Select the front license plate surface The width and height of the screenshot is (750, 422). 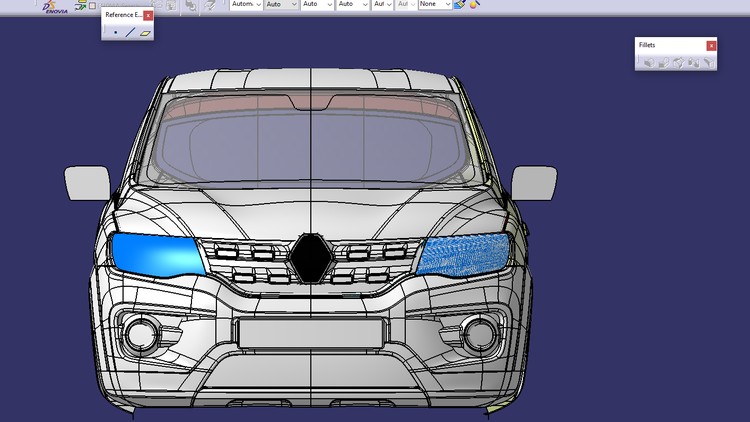(310, 333)
